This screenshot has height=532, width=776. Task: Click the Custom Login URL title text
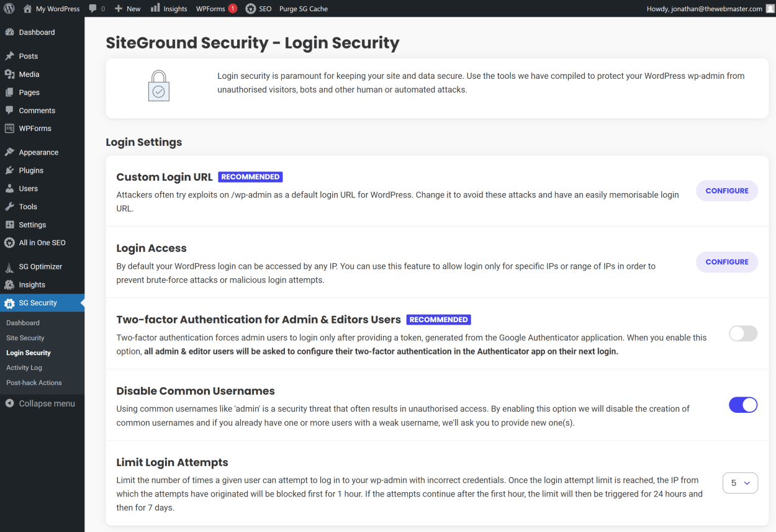coord(165,177)
